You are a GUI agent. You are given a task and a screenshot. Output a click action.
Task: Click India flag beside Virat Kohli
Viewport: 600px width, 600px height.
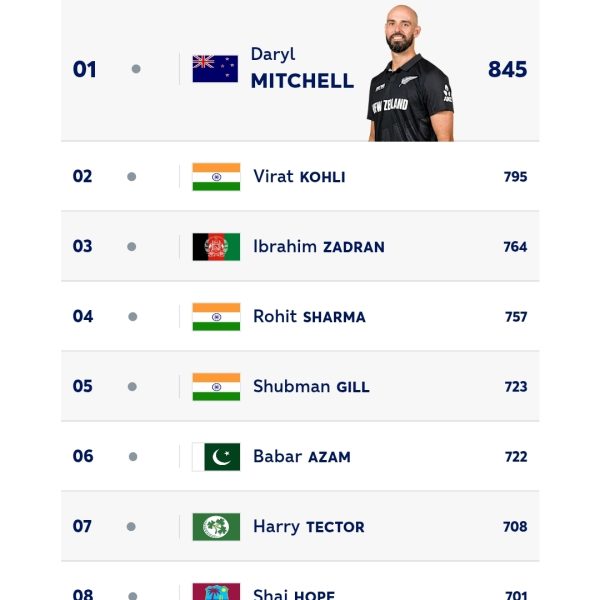216,177
